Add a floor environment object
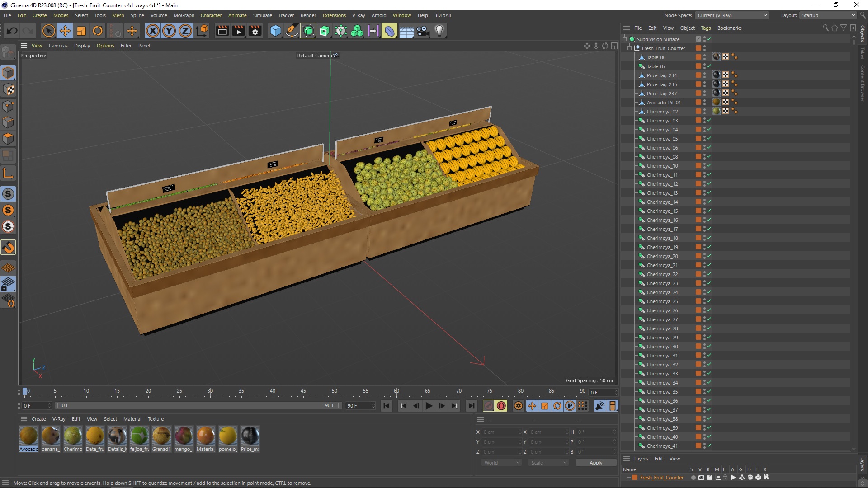868x488 pixels. tap(406, 31)
